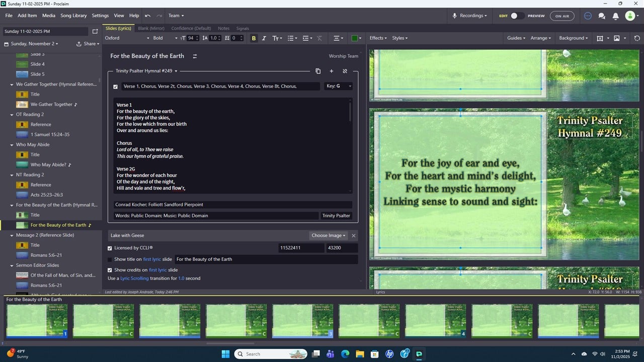The height and width of the screenshot is (362, 644).
Task: Clear text formatting
Action: click(319, 38)
